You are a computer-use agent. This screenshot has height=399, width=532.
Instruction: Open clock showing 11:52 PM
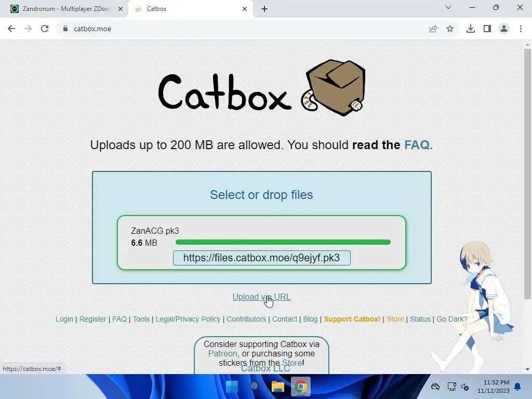pos(494,387)
